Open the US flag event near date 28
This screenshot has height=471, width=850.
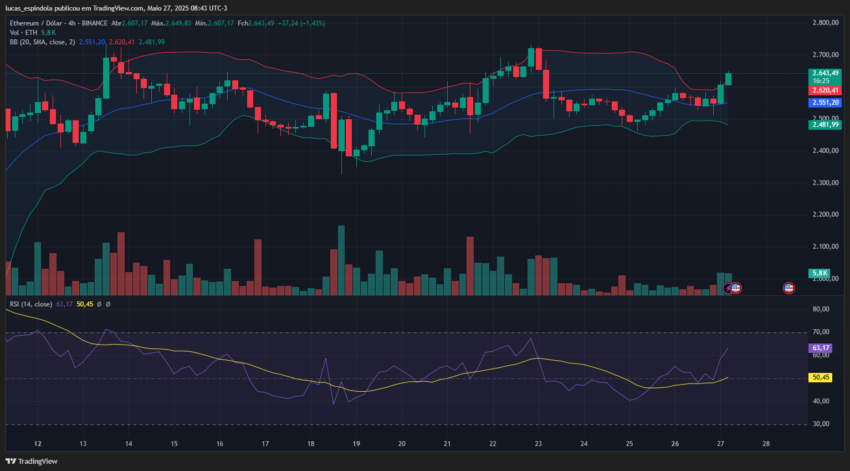789,288
